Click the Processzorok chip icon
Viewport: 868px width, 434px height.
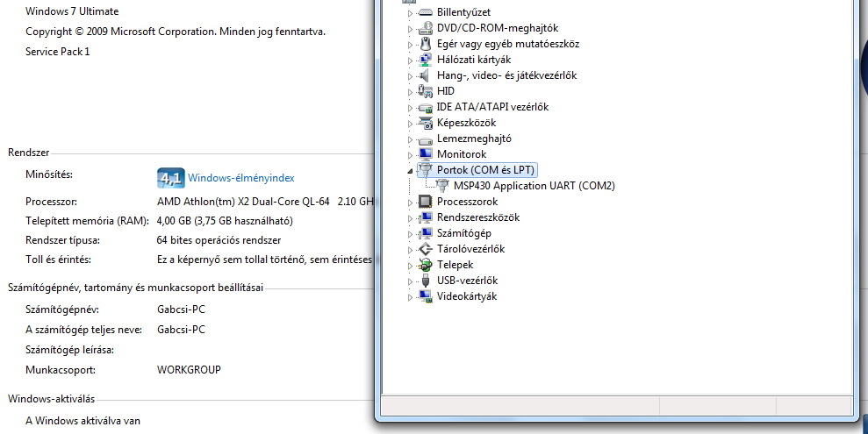(425, 202)
